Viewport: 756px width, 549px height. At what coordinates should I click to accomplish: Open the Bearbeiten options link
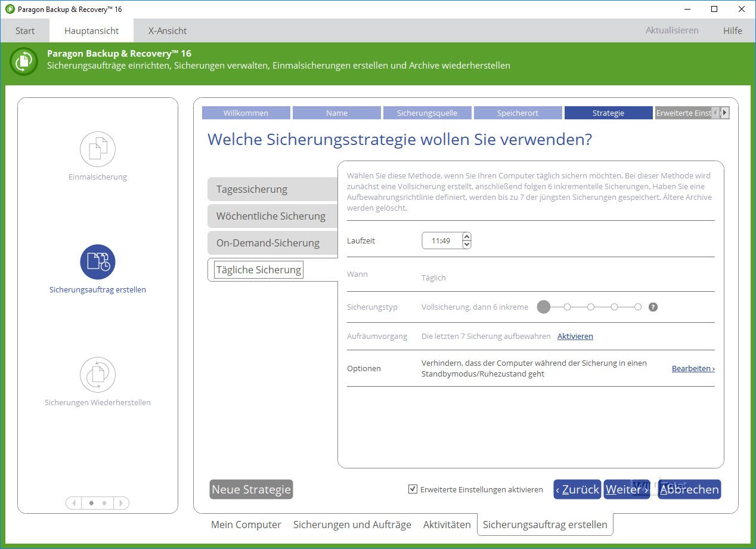click(x=693, y=369)
